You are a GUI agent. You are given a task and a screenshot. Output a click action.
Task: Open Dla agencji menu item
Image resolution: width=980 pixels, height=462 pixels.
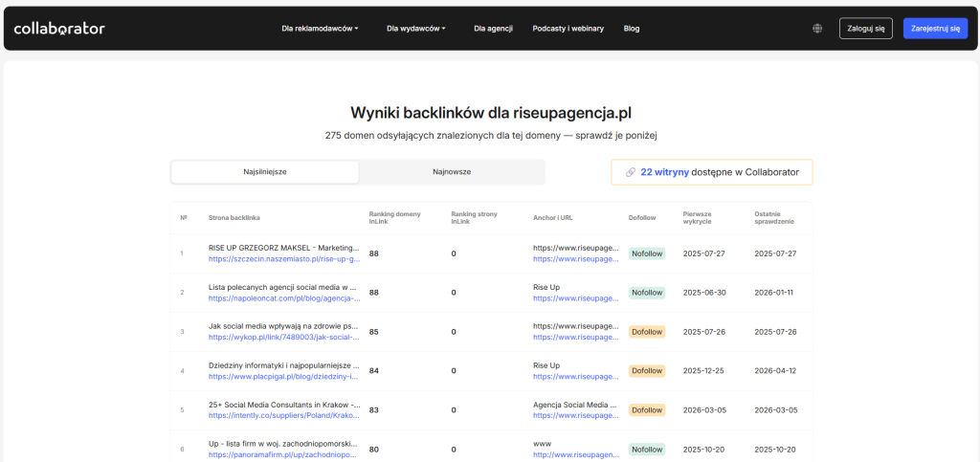(493, 28)
